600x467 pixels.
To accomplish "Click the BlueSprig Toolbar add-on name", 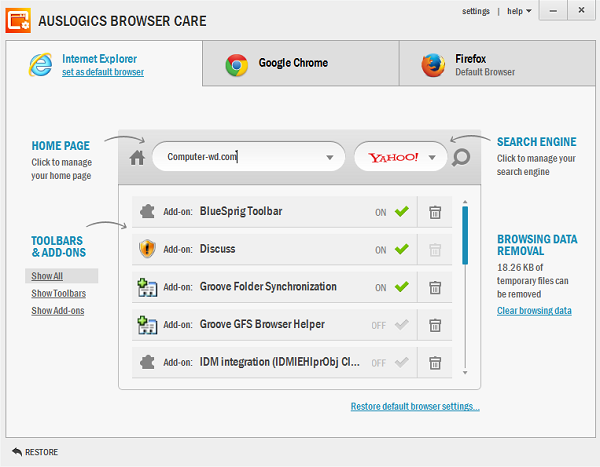I will [x=241, y=211].
